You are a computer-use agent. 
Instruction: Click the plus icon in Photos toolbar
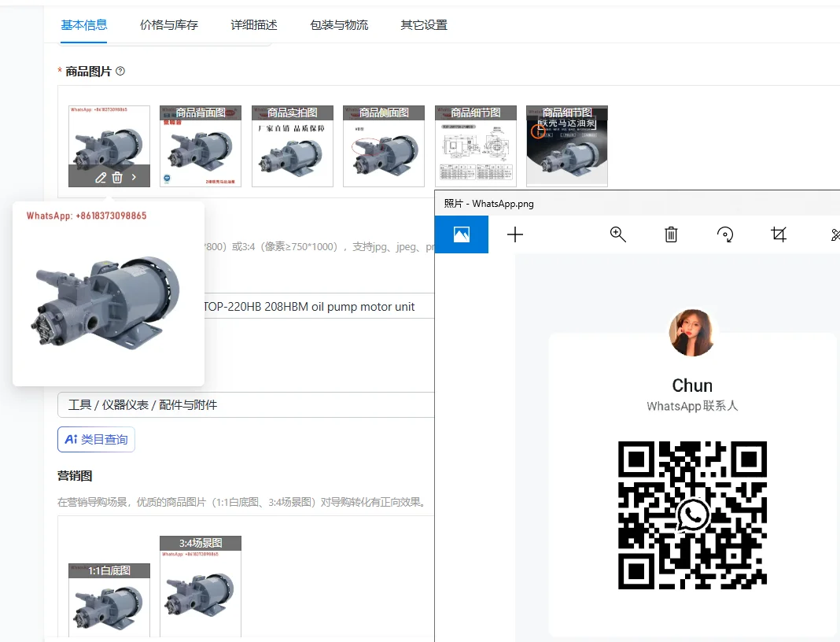coord(515,234)
